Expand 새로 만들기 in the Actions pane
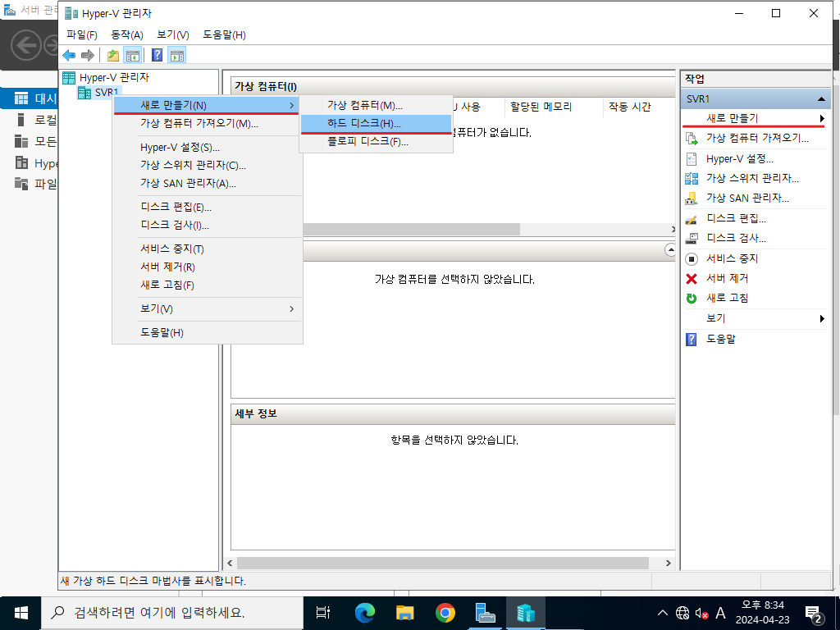The image size is (840, 630). (756, 118)
